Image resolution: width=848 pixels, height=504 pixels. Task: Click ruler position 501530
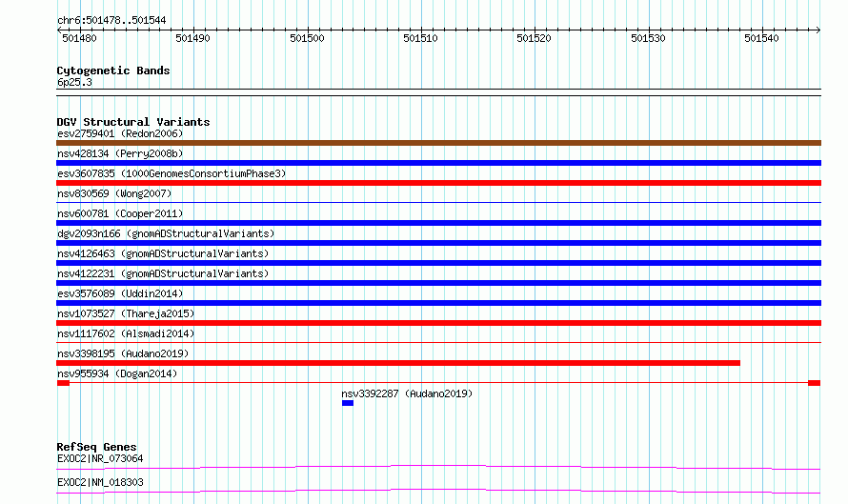pyautogui.click(x=649, y=38)
